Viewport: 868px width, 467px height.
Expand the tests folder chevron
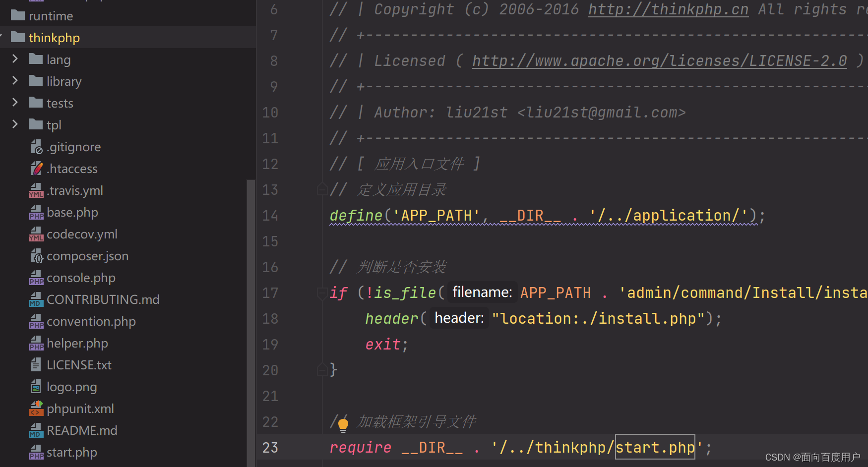tap(15, 103)
